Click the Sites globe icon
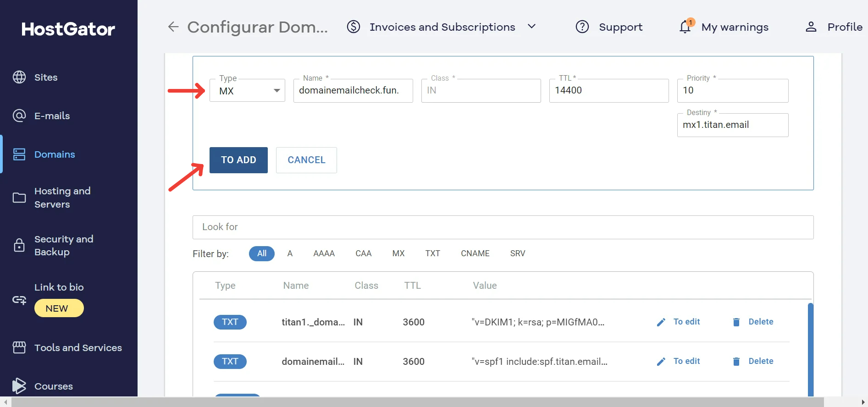This screenshot has height=407, width=868. (x=19, y=77)
